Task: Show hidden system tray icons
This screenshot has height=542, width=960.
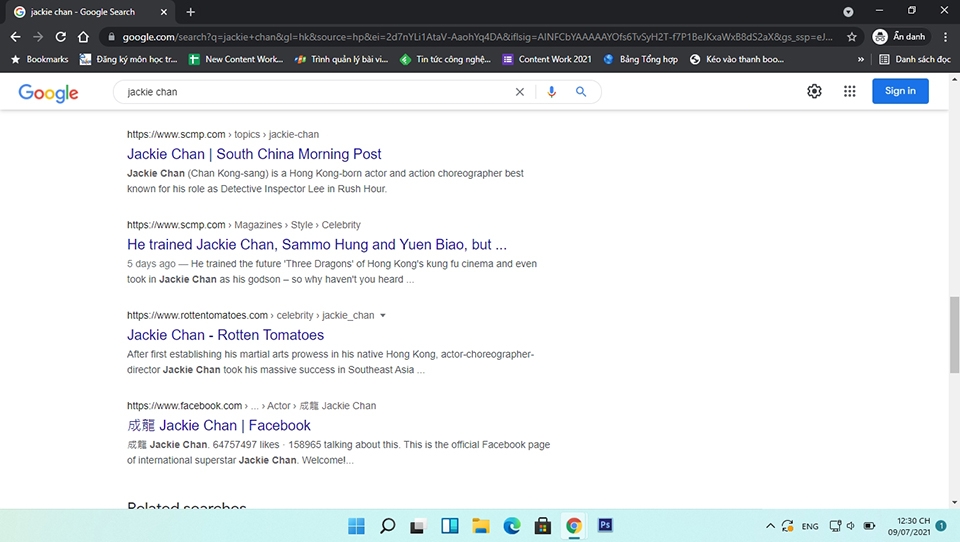Action: tap(770, 526)
